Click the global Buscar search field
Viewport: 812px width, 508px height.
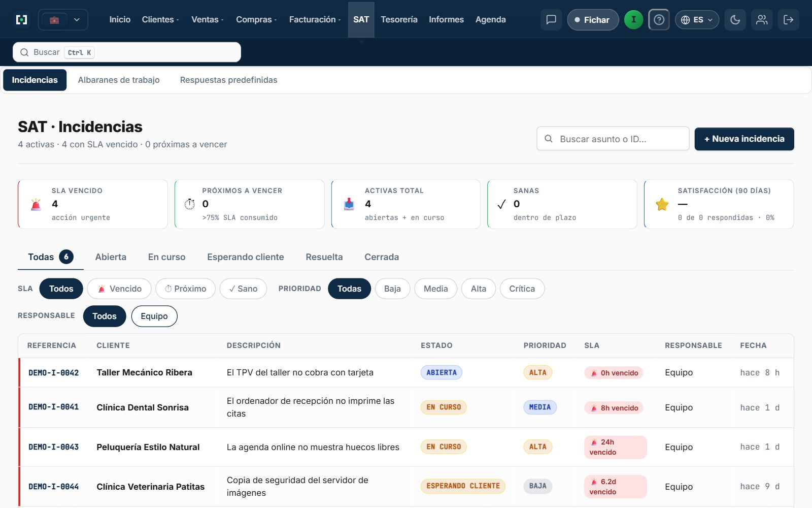(x=127, y=52)
